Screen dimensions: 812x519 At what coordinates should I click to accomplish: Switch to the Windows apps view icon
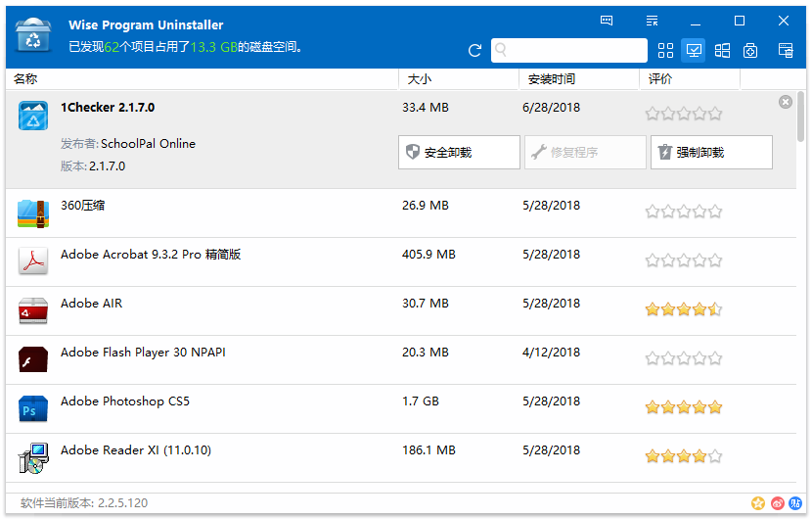(x=723, y=51)
